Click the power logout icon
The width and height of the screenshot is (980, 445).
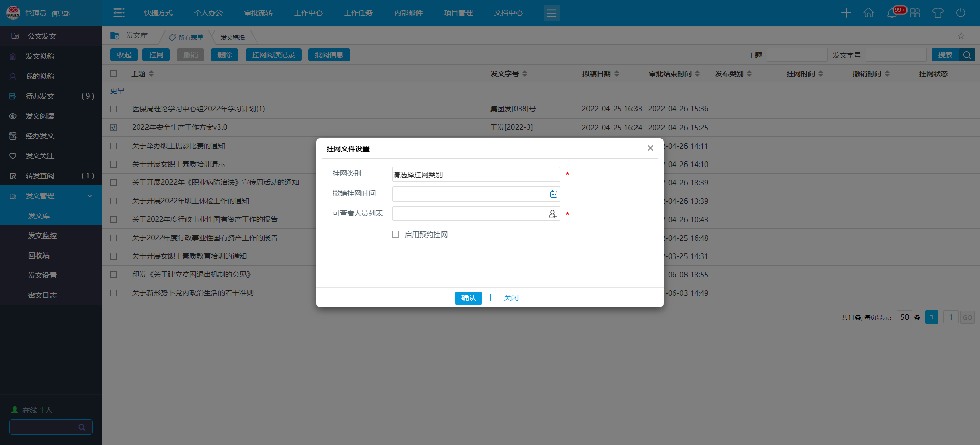click(961, 13)
